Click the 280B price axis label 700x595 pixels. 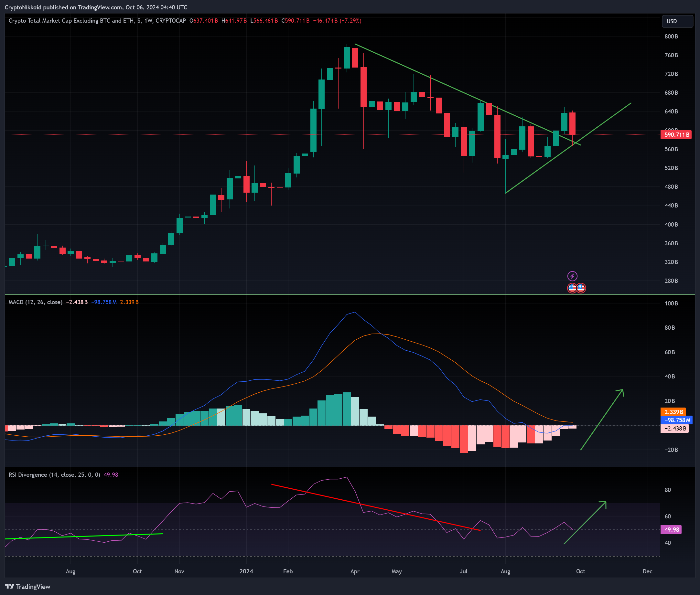(x=671, y=281)
